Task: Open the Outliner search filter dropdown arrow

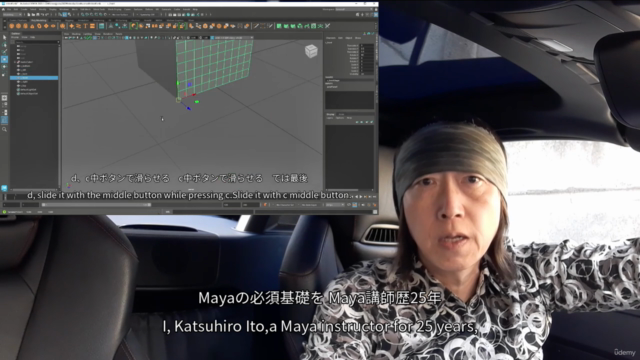Action: click(x=58, y=42)
